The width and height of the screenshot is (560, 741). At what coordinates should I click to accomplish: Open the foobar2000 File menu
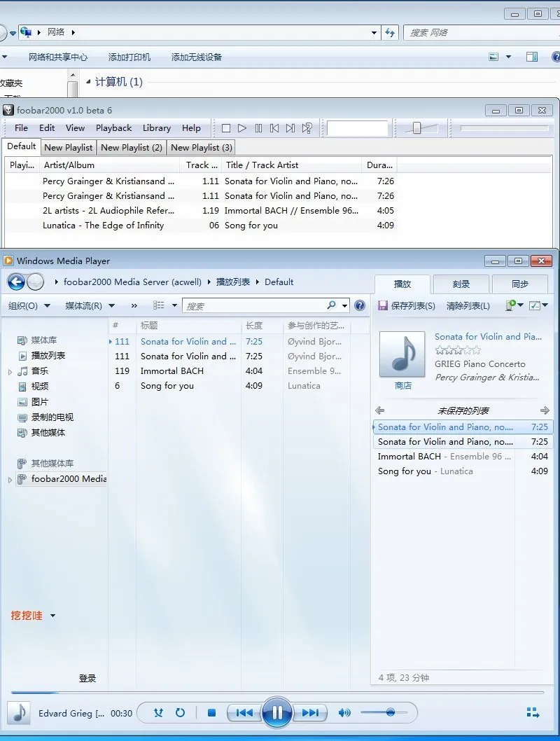coord(21,128)
